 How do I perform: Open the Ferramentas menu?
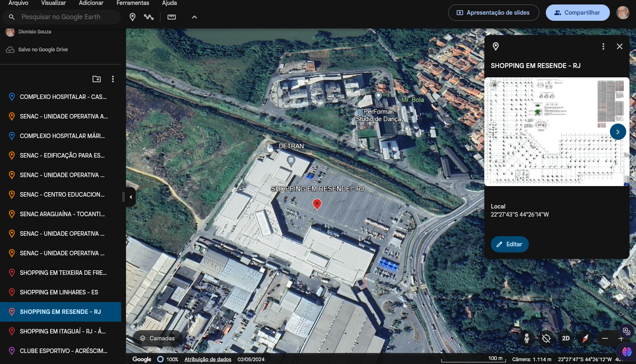tap(132, 3)
